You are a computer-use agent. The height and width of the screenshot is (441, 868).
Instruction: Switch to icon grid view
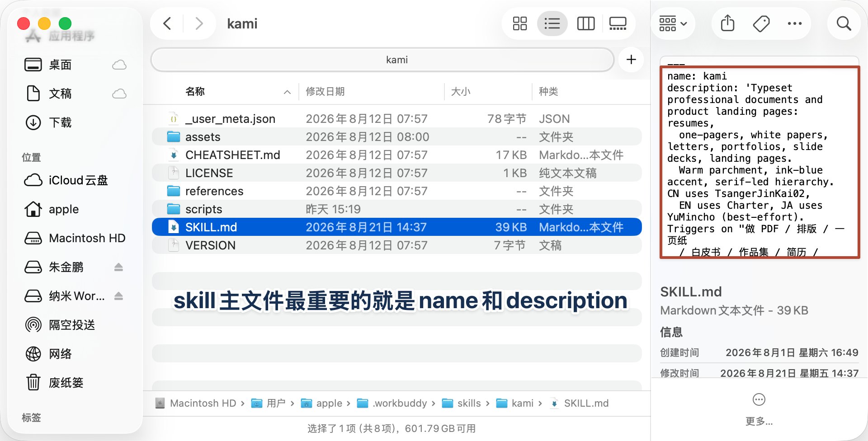(520, 23)
